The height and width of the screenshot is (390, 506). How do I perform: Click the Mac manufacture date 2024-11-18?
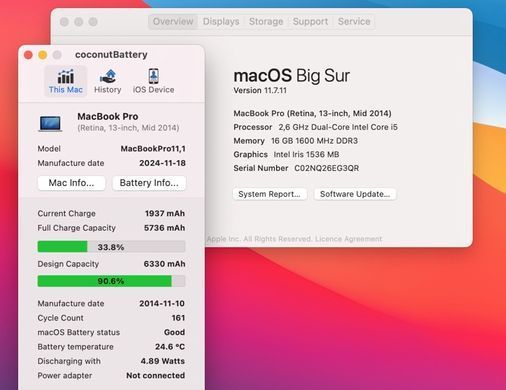click(162, 163)
